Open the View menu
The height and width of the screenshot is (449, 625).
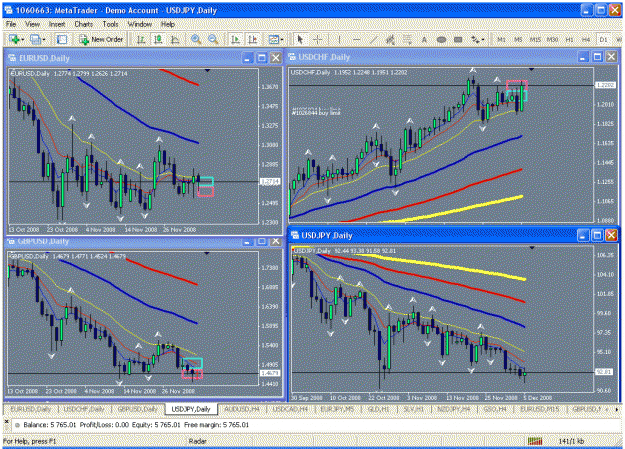click(x=32, y=24)
